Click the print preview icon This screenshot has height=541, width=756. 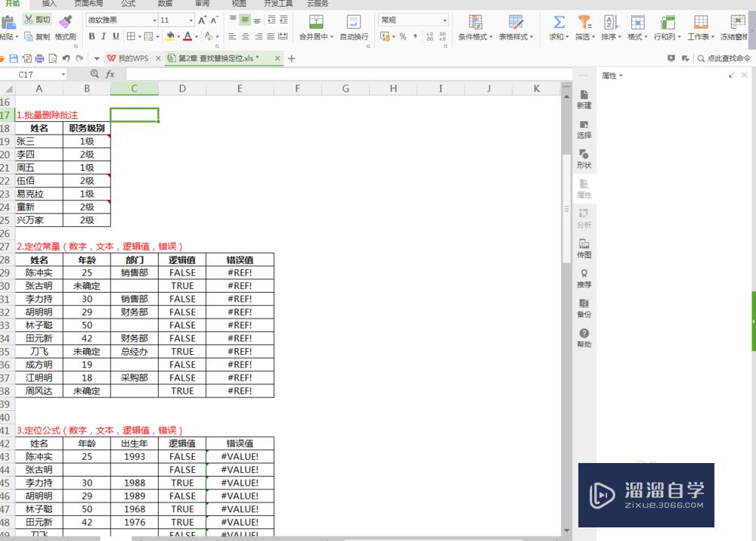53,58
